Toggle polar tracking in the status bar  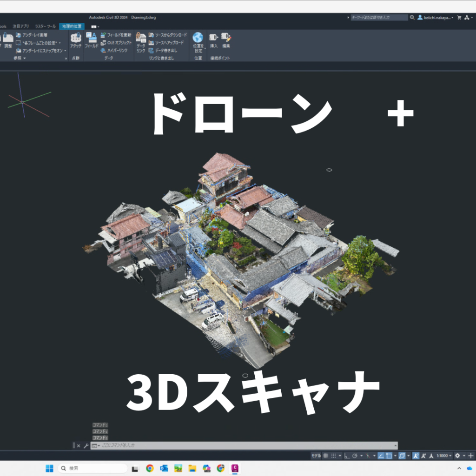355,456
